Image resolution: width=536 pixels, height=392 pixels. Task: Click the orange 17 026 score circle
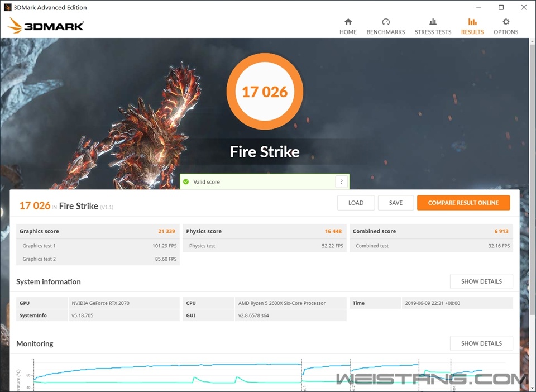265,92
